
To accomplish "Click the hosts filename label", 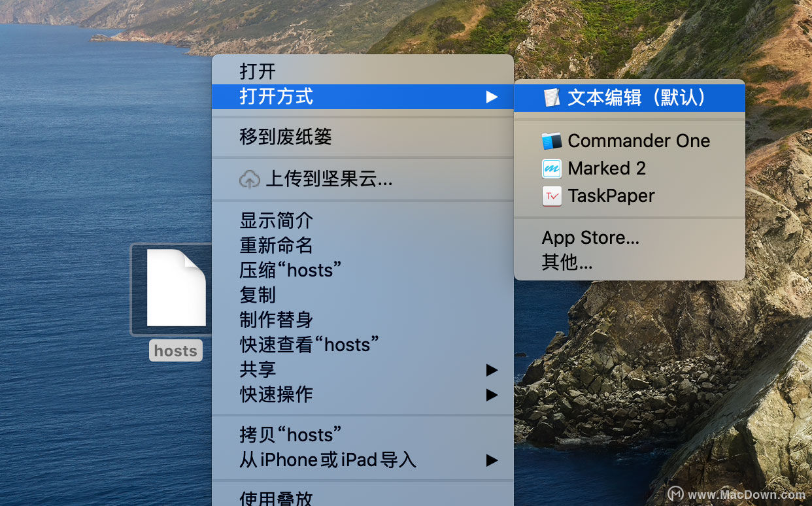I will point(175,350).
